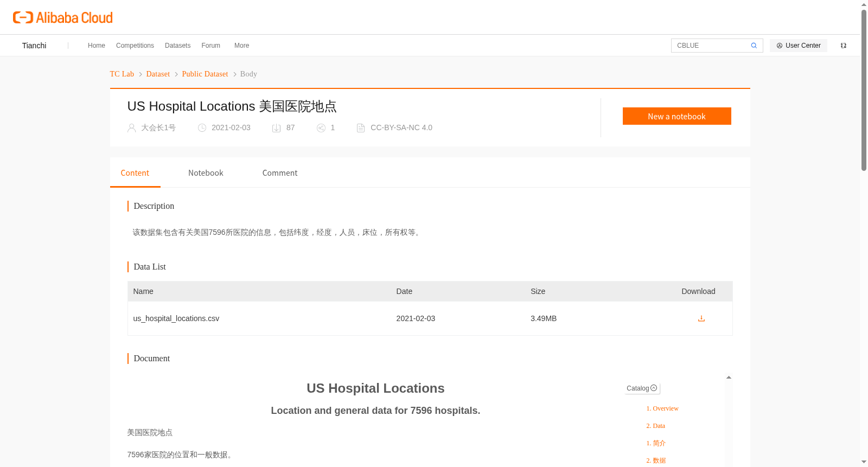Click the download count icon

(276, 128)
